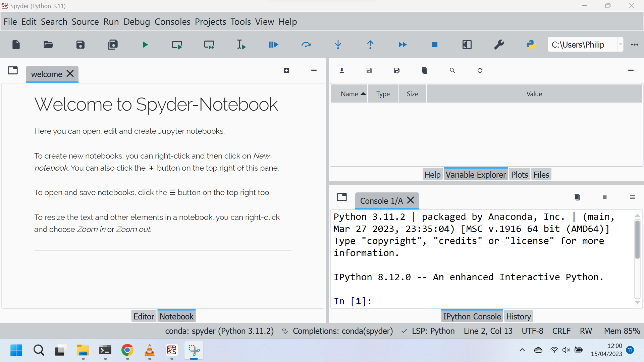Click the console vertical scrollbar

click(x=637, y=240)
